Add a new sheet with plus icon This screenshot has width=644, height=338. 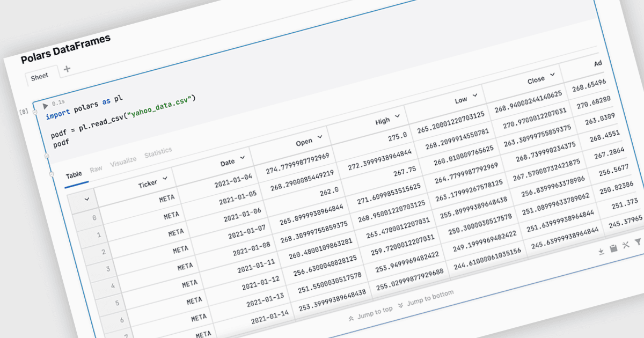pyautogui.click(x=67, y=69)
